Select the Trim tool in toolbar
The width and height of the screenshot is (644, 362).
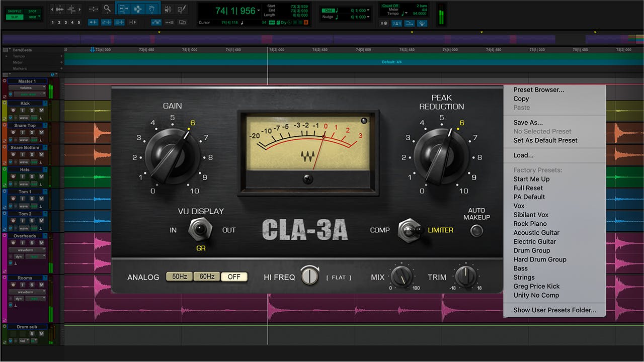coord(123,9)
